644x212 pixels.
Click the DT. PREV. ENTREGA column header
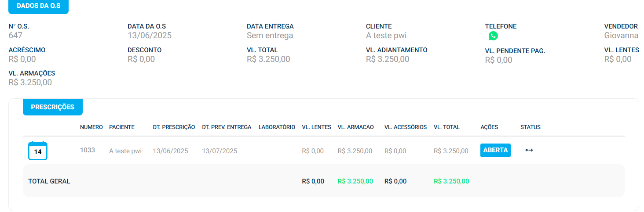pos(227,127)
